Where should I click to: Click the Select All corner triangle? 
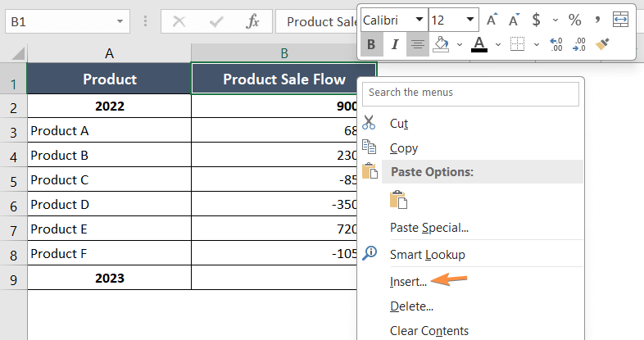pyautogui.click(x=16, y=54)
